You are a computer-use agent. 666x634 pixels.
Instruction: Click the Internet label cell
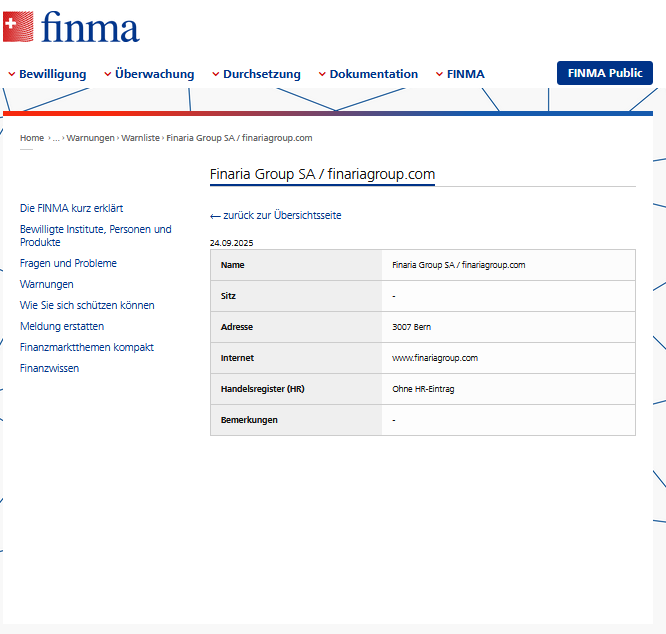[x=296, y=358]
